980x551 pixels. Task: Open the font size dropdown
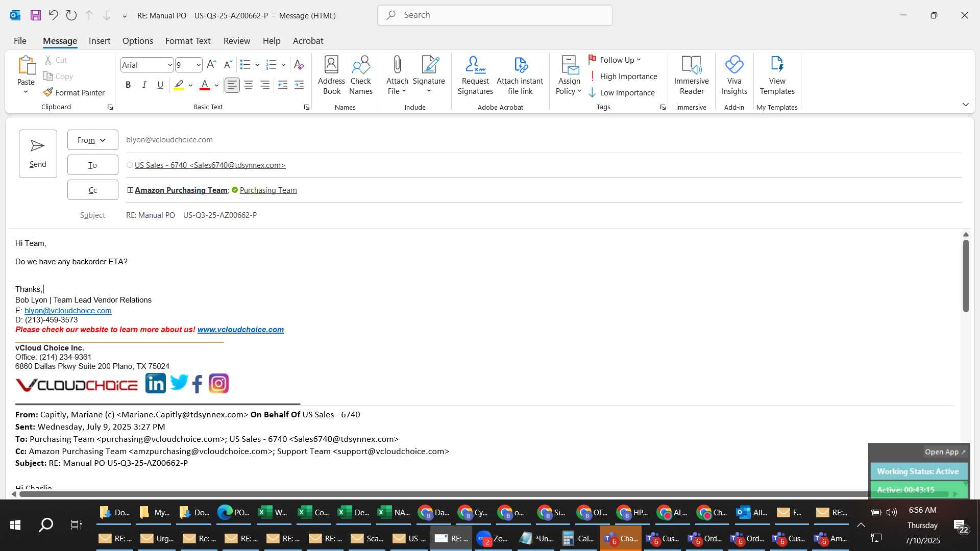(x=199, y=65)
